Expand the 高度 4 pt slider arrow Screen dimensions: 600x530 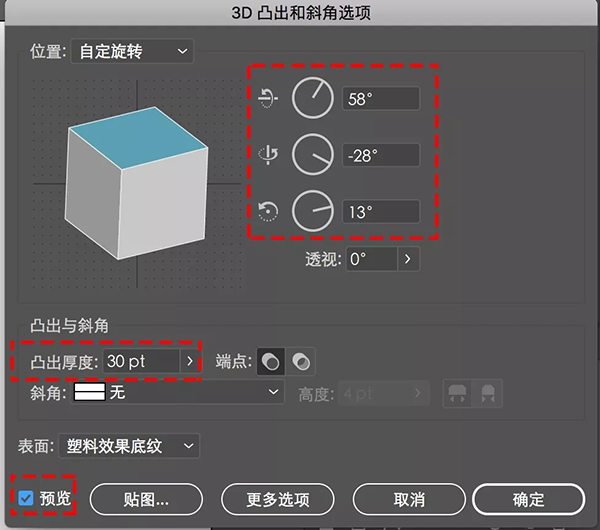click(418, 393)
